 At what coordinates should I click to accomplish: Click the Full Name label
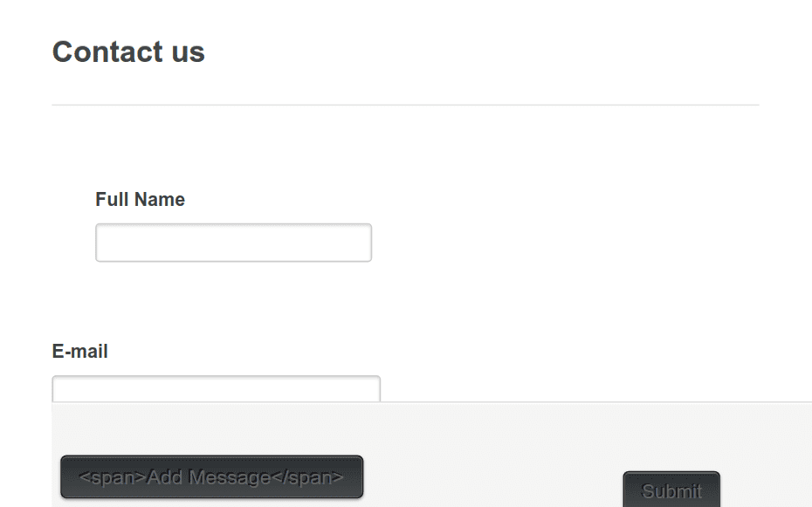point(140,200)
